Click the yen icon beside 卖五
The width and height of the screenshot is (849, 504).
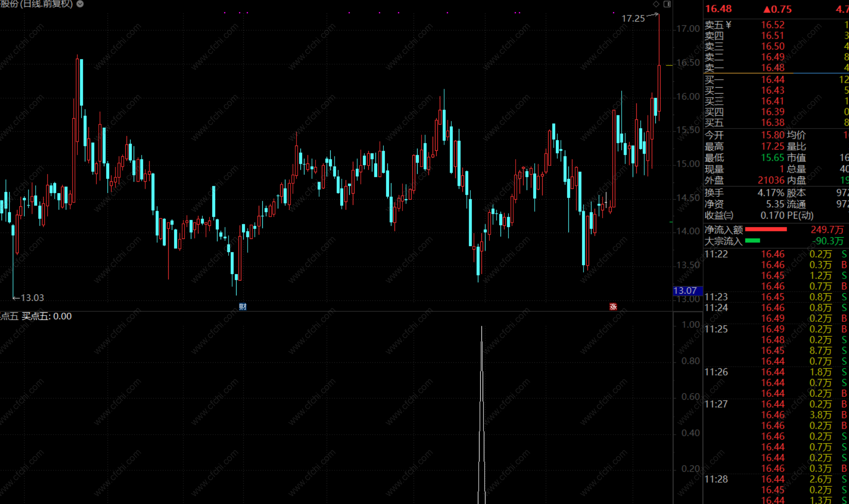729,25
